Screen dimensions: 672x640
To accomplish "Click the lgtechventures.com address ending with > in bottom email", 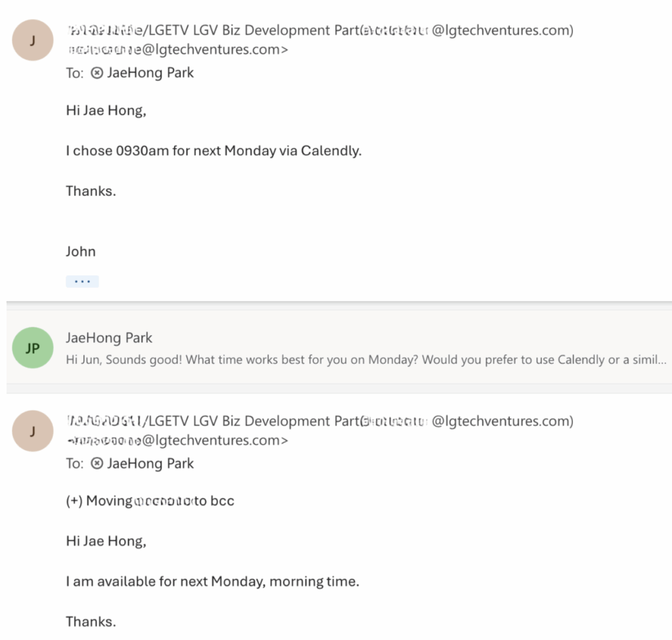I will point(177,440).
